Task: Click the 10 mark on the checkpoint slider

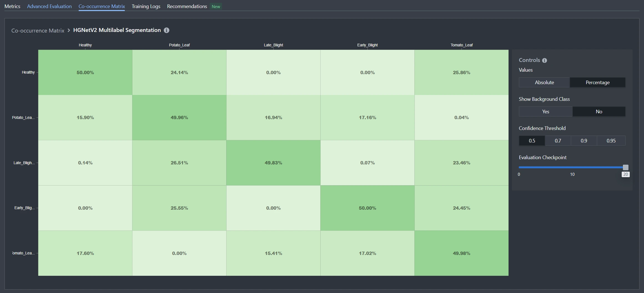Action: tap(572, 174)
